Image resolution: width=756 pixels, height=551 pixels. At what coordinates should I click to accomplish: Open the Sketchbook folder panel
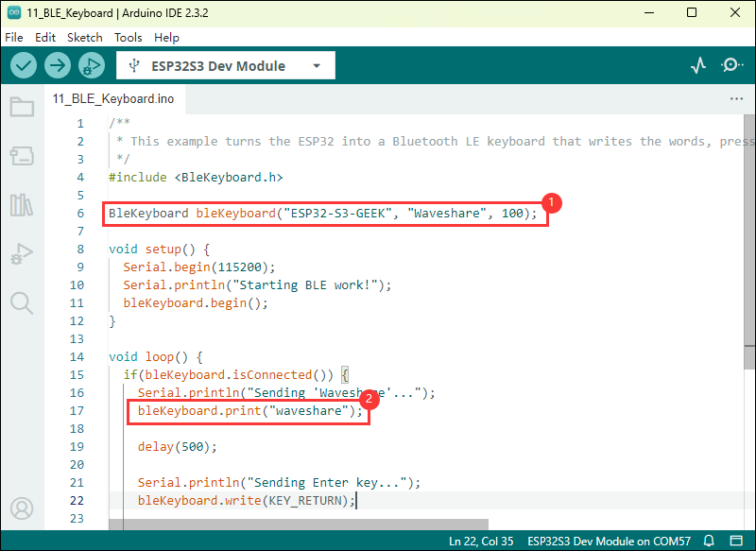pyautogui.click(x=22, y=107)
